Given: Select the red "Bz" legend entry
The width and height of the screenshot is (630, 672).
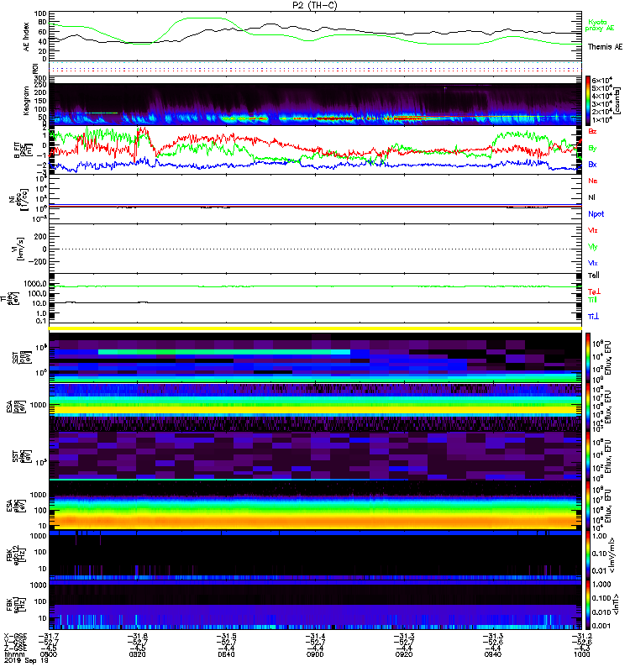Looking at the screenshot, I should (592, 131).
